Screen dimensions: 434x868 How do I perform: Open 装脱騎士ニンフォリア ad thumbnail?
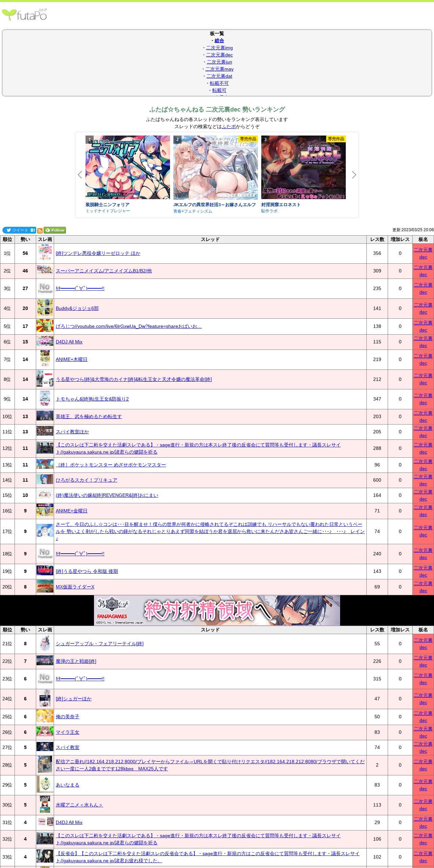pos(128,167)
